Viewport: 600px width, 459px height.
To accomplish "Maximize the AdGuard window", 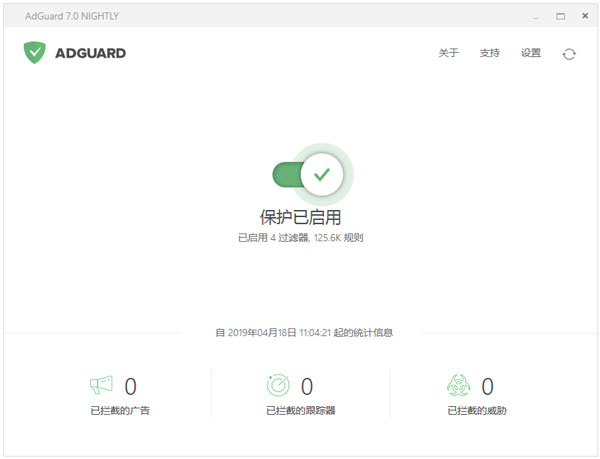I will tap(561, 16).
